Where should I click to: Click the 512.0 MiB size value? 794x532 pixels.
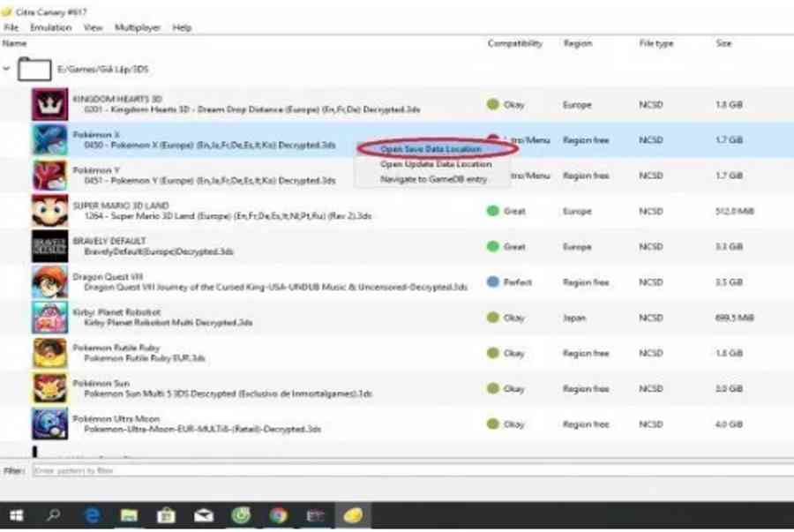(x=734, y=211)
